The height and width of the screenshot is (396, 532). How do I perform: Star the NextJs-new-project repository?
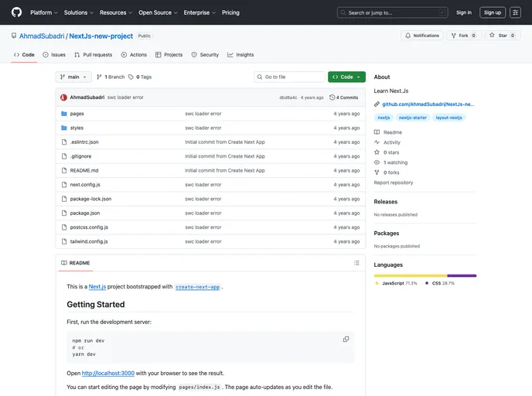(x=498, y=36)
